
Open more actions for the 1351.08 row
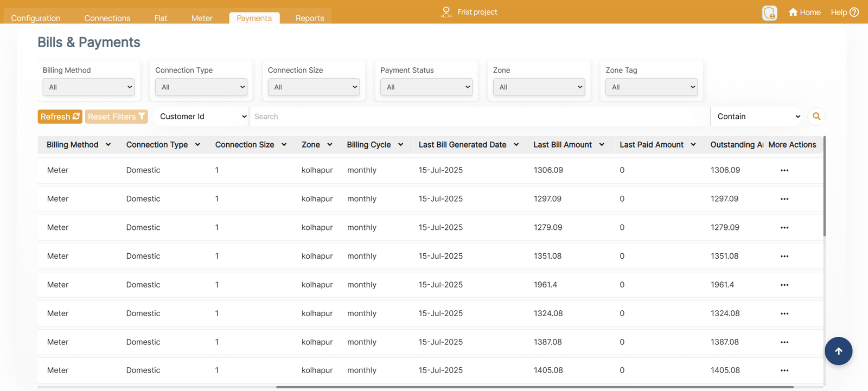pos(784,256)
